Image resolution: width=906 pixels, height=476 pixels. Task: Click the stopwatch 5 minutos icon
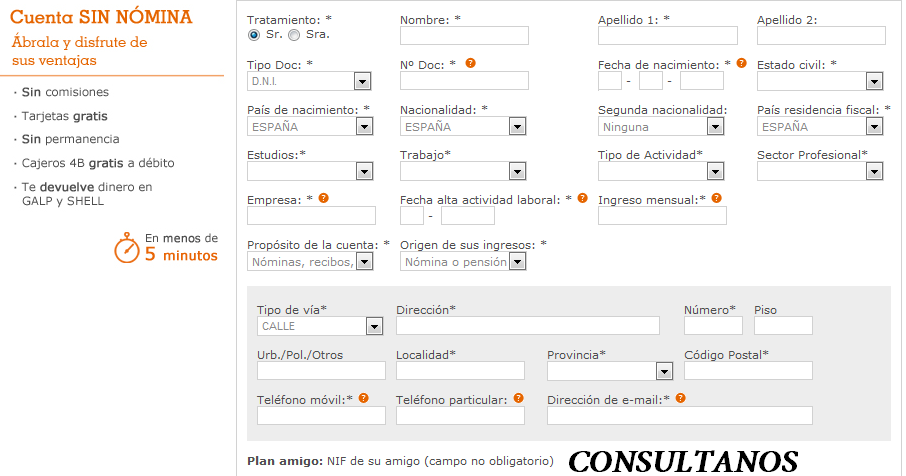coord(126,248)
